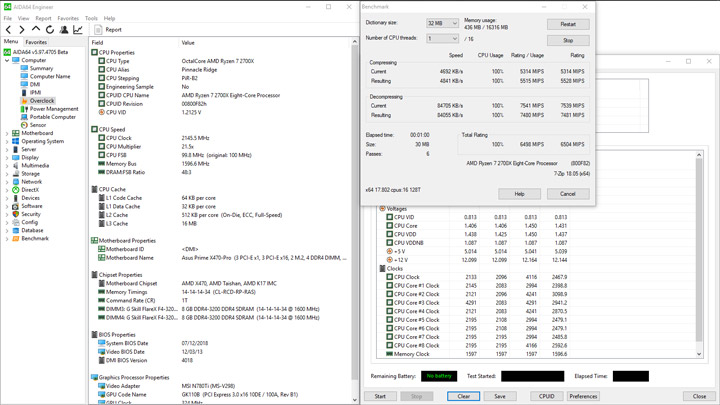
Task: Click the Config icon in the tree
Action: click(x=16, y=222)
